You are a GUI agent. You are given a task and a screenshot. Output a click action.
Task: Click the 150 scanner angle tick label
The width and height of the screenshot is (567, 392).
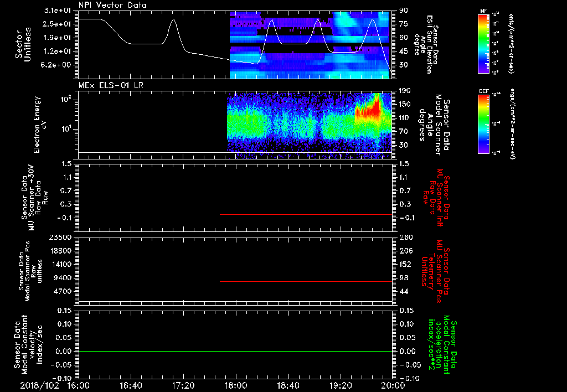pos(405,105)
